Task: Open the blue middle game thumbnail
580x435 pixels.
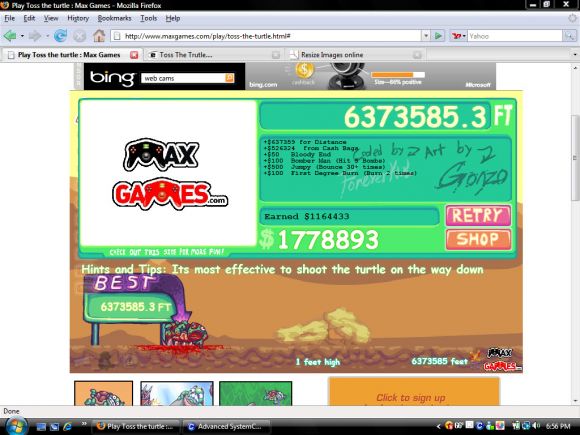Action: 177,394
